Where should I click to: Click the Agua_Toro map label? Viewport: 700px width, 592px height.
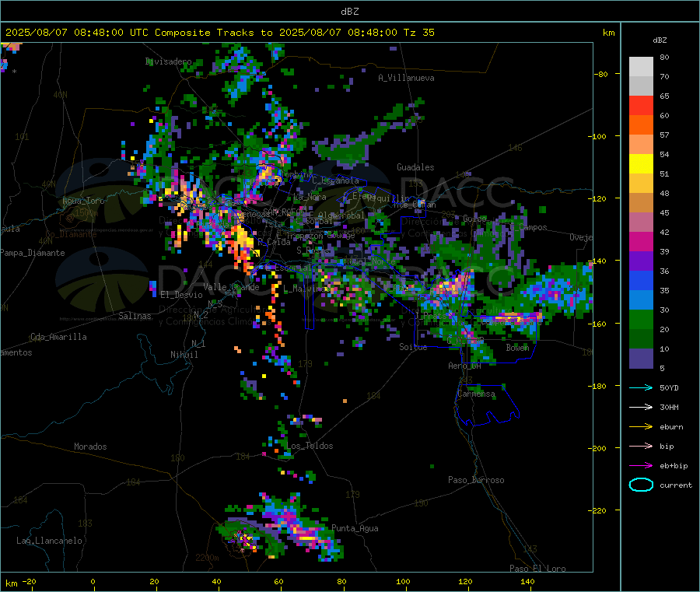pyautogui.click(x=83, y=201)
